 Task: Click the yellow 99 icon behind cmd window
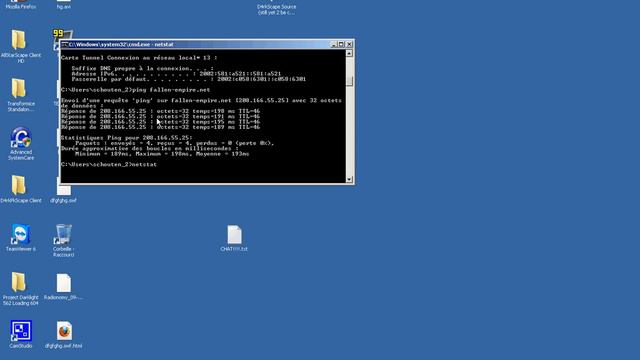pos(58,33)
